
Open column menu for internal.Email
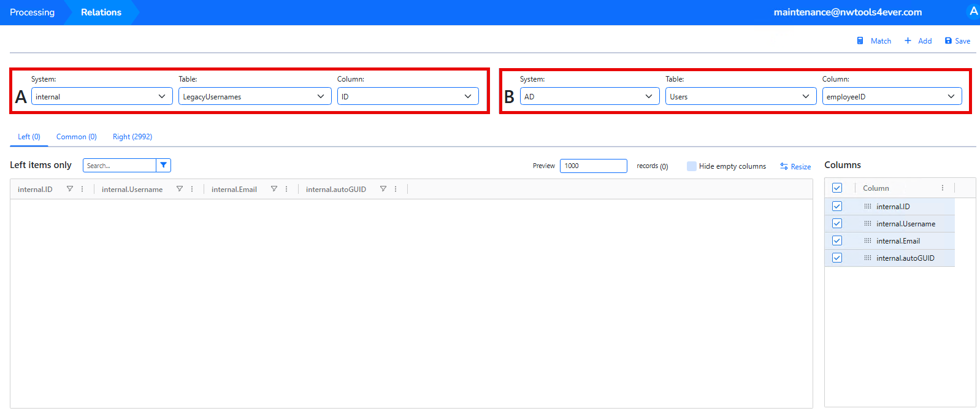point(286,189)
